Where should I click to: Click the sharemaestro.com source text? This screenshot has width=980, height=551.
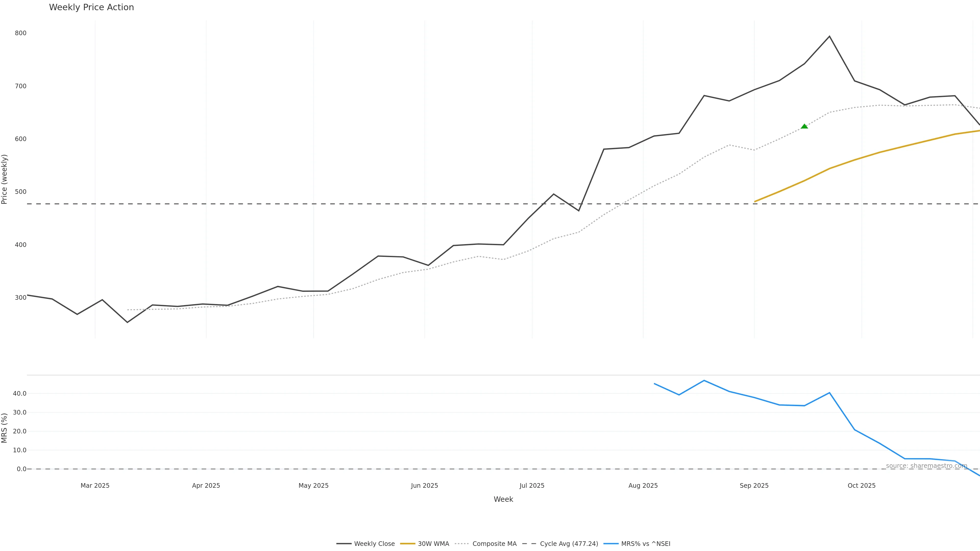coord(926,466)
